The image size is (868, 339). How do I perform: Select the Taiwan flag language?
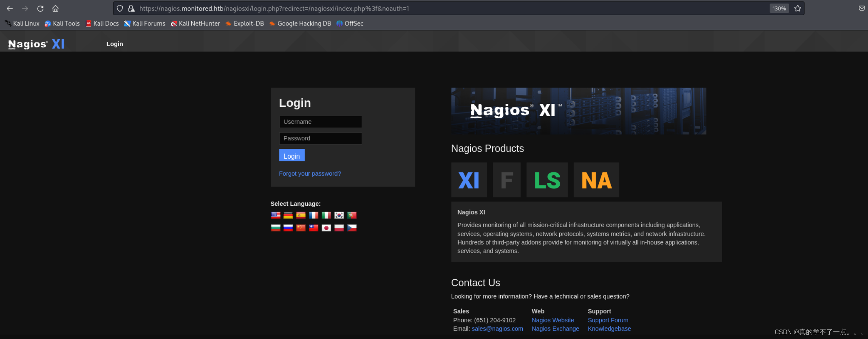pyautogui.click(x=313, y=228)
